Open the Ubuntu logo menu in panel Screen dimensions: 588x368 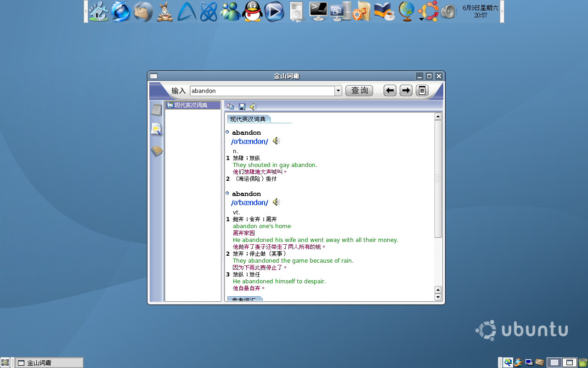[x=428, y=11]
